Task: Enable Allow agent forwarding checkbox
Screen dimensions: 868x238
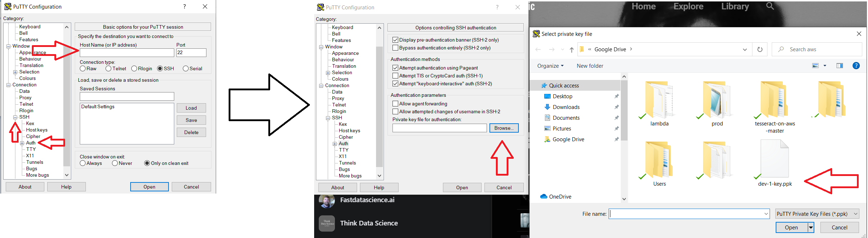Action: point(395,104)
